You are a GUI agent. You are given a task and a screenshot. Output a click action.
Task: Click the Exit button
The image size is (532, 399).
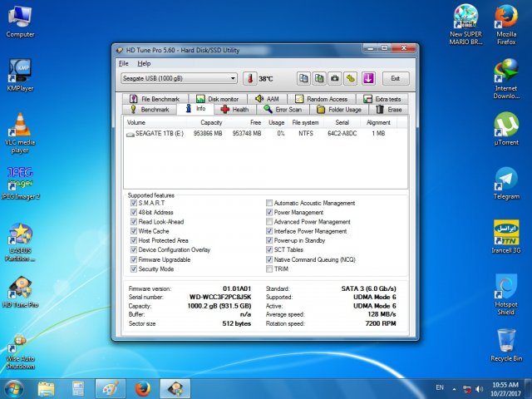pos(396,78)
